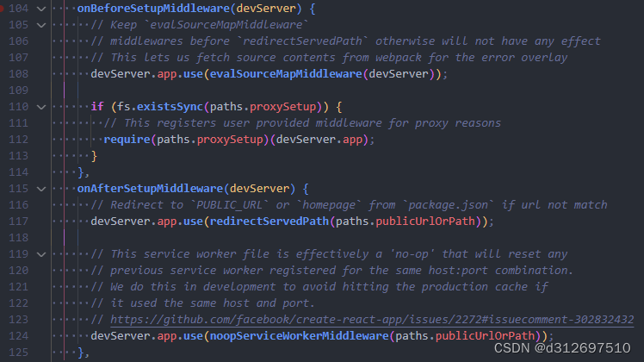
Task: Click comment about redirectServedPath on line 106
Action: (x=345, y=41)
